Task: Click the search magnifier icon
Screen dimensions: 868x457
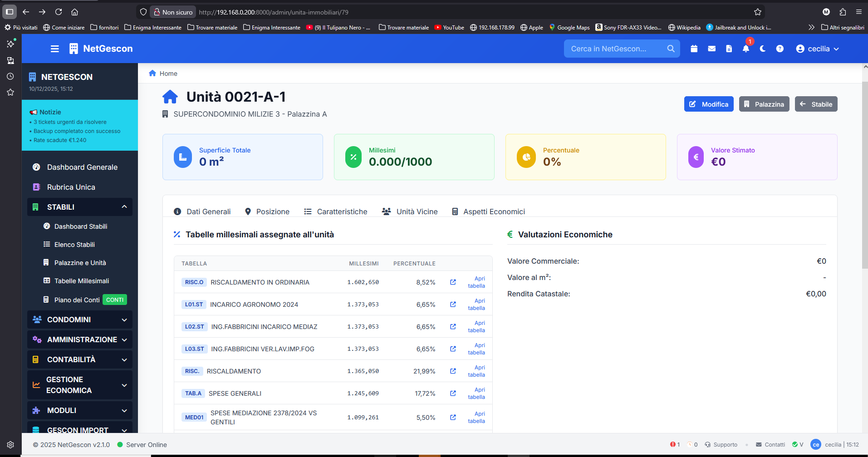Action: 671,49
